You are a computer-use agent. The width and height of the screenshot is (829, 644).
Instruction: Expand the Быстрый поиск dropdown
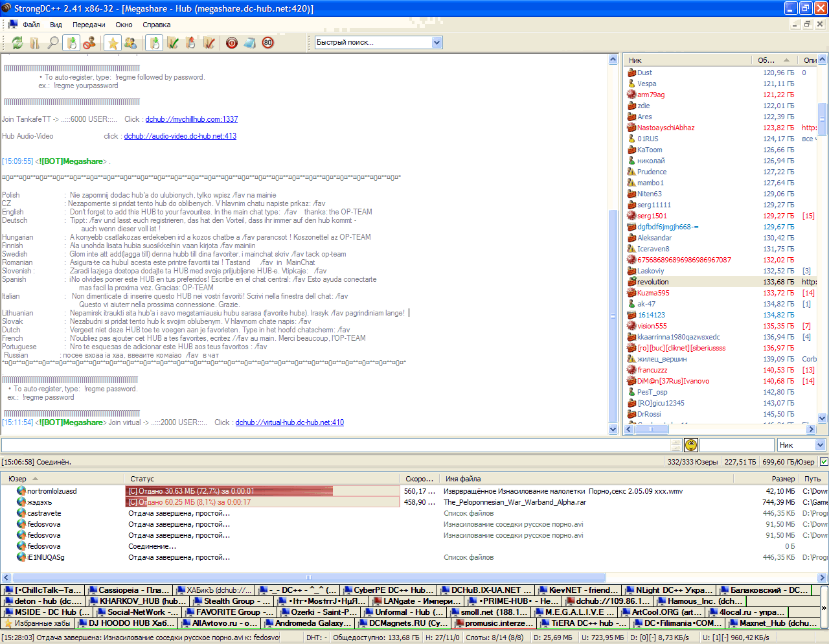coord(437,42)
